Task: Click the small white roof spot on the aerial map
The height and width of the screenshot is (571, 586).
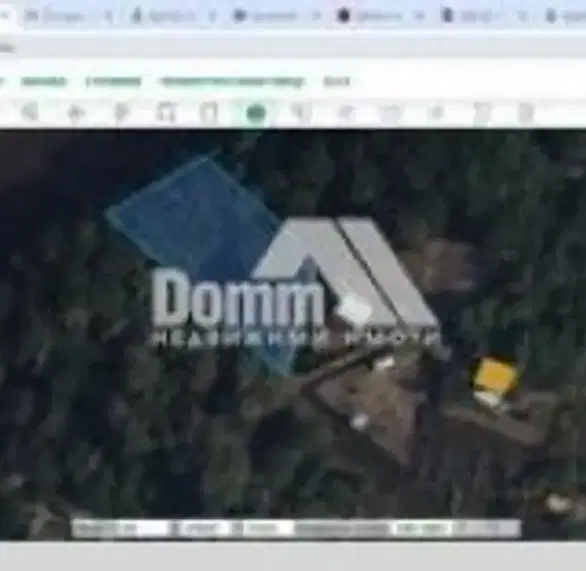Action: 360,421
